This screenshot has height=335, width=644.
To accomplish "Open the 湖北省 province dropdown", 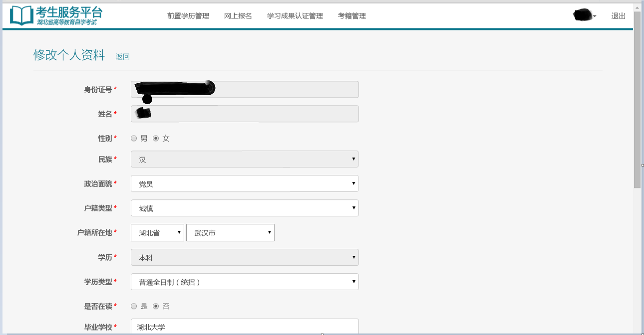I will coord(157,233).
